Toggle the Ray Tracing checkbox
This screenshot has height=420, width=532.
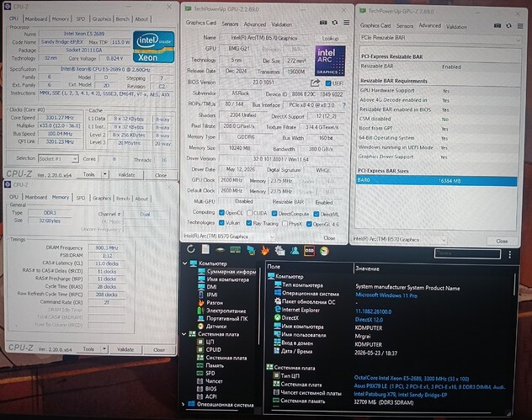(249, 223)
